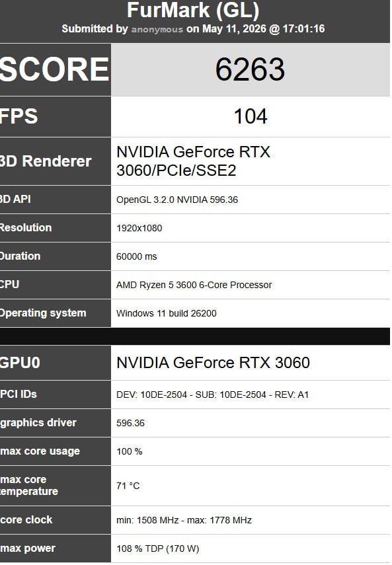
Task: Click the Operating system row label
Action: click(43, 313)
